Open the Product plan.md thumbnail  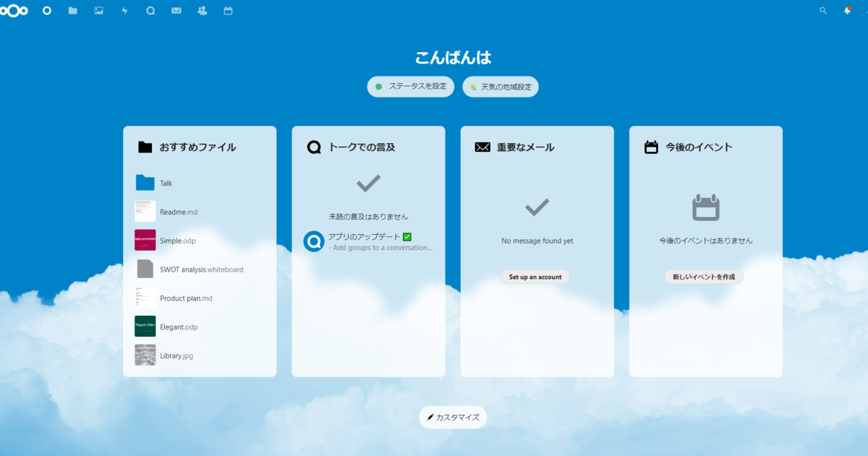tap(145, 298)
